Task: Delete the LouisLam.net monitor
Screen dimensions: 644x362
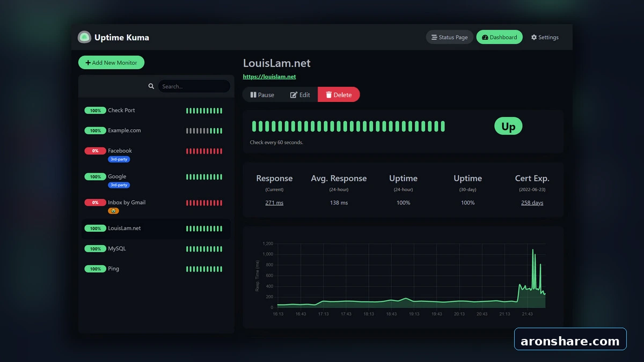Action: (x=339, y=95)
